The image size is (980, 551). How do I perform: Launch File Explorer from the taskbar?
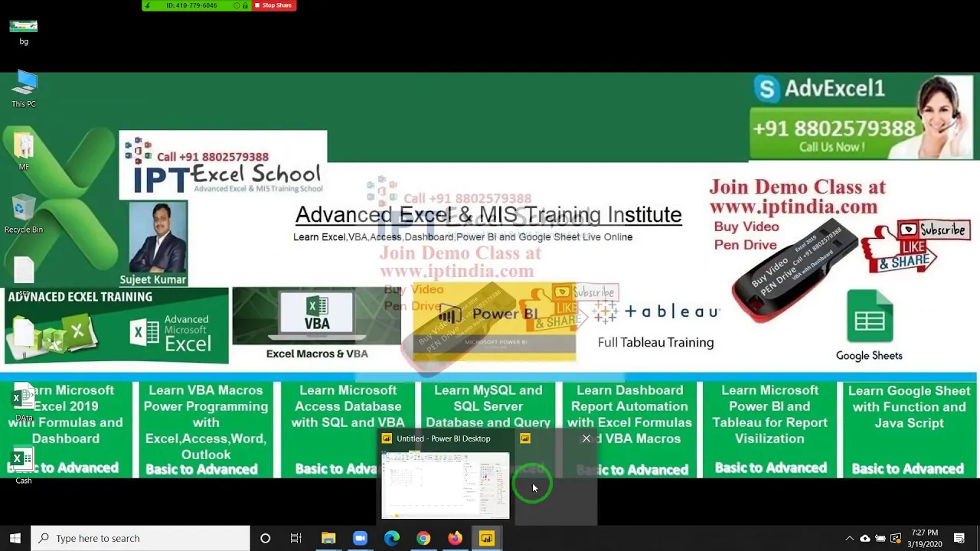pyautogui.click(x=328, y=538)
